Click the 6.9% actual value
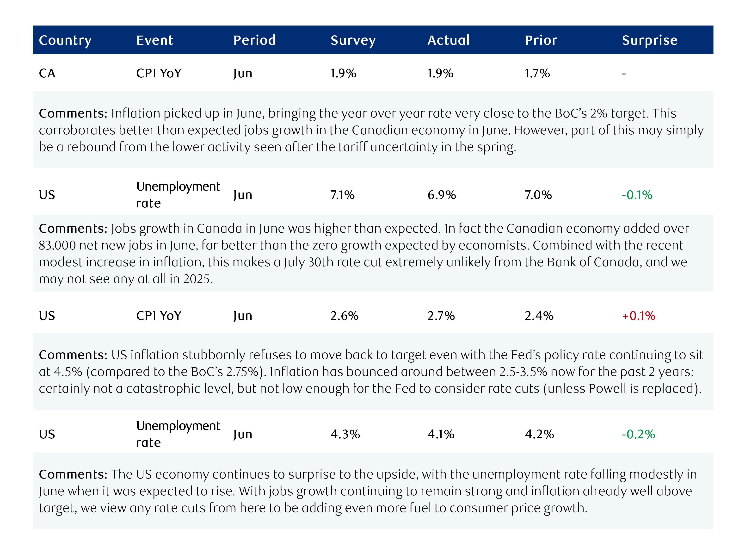The image size is (745, 560). pyautogui.click(x=442, y=195)
